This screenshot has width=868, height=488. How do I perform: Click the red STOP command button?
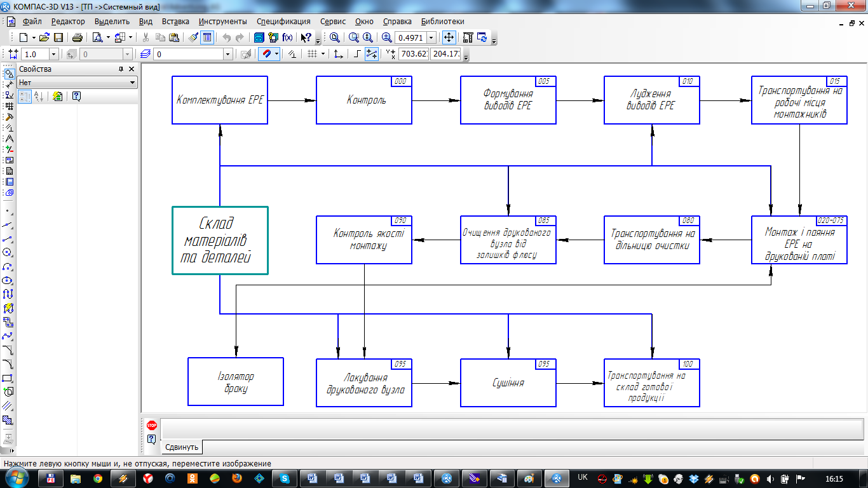(152, 425)
